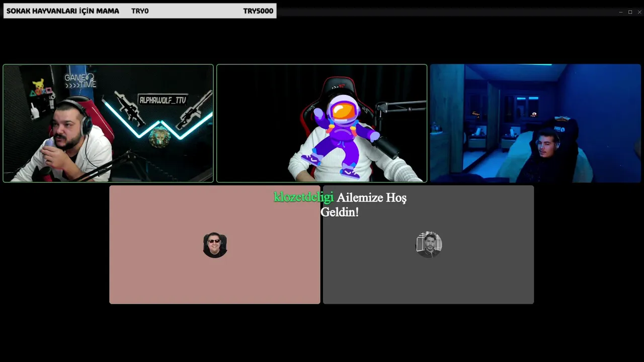Close the call window
644x362 pixels.
pos(639,12)
